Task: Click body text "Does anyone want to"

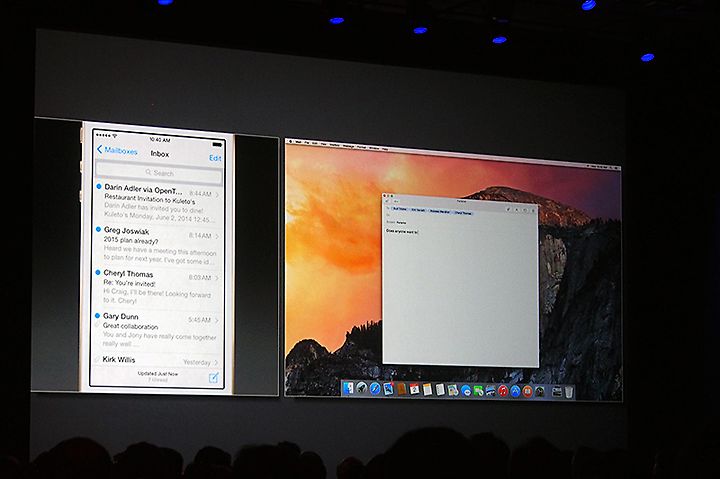Action: (402, 231)
